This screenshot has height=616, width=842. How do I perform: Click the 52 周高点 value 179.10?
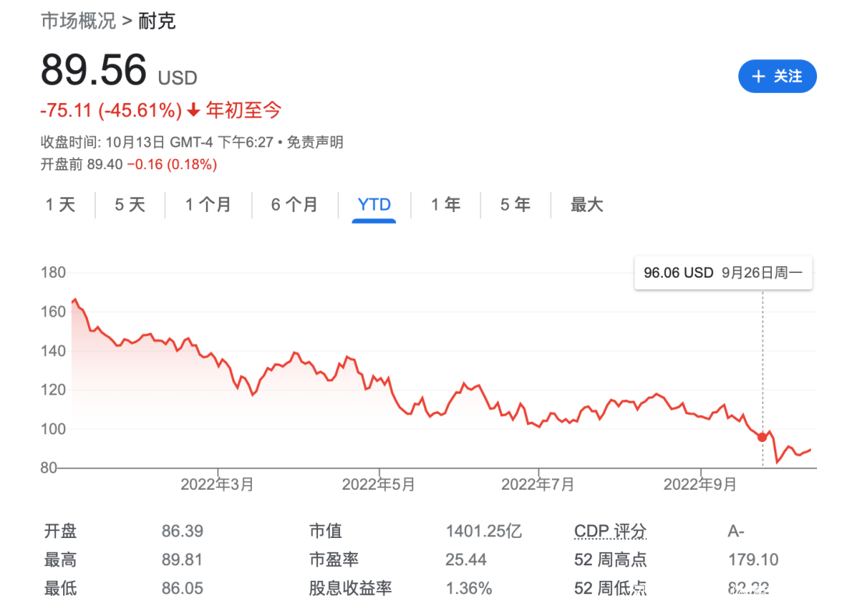[753, 560]
